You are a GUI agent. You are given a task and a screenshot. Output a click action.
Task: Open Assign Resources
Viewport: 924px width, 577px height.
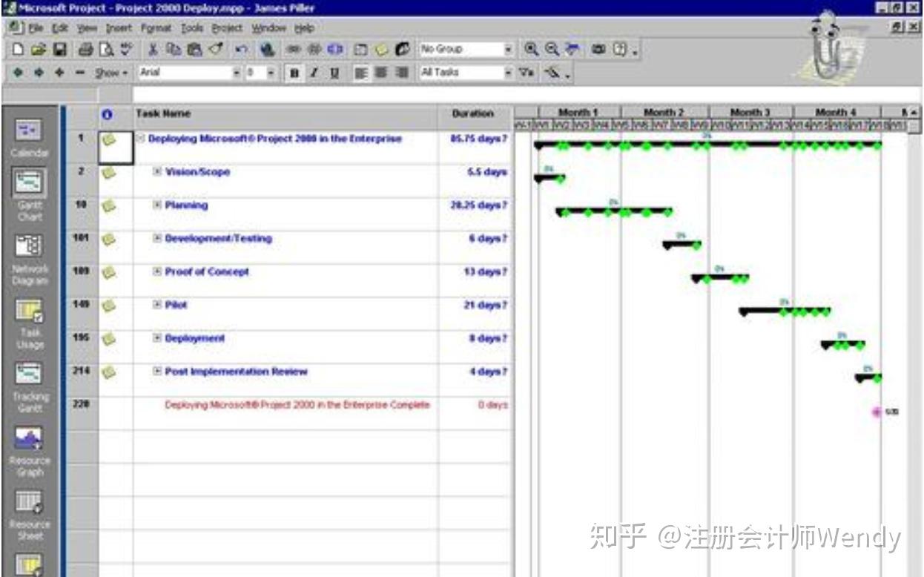(x=403, y=49)
